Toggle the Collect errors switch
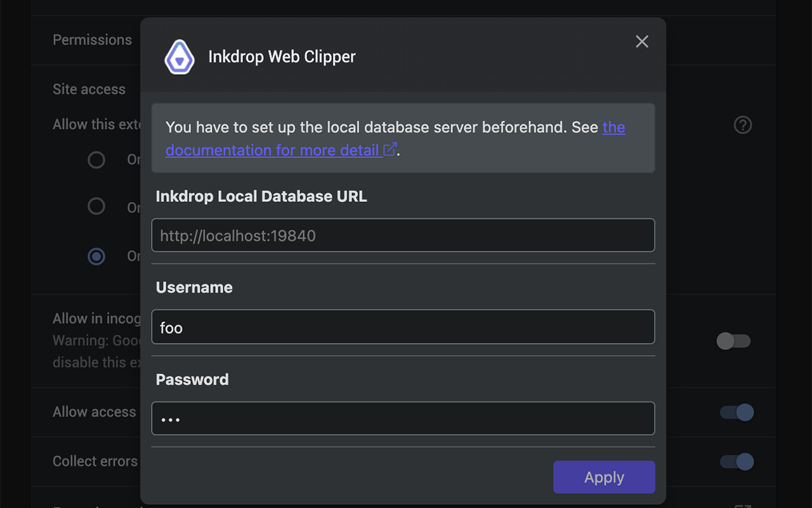The width and height of the screenshot is (812, 508). [x=737, y=462]
